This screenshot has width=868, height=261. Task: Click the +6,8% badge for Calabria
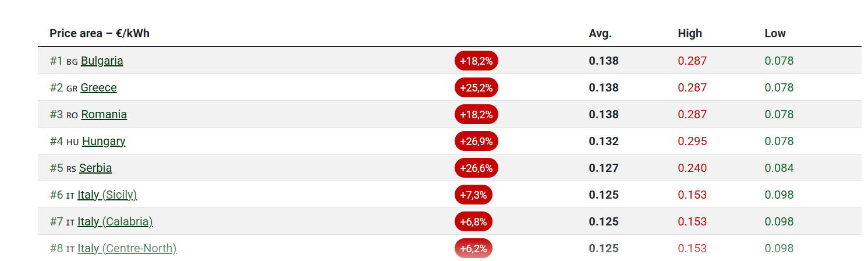click(473, 221)
